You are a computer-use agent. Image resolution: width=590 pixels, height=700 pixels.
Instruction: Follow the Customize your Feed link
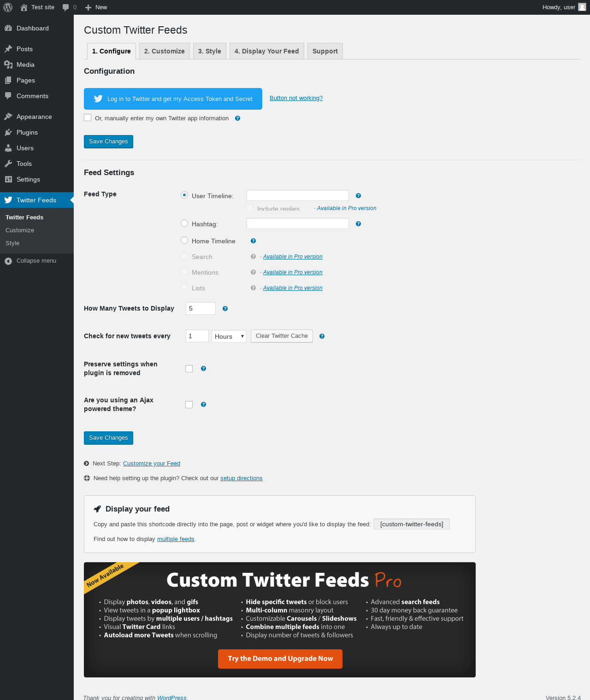152,464
